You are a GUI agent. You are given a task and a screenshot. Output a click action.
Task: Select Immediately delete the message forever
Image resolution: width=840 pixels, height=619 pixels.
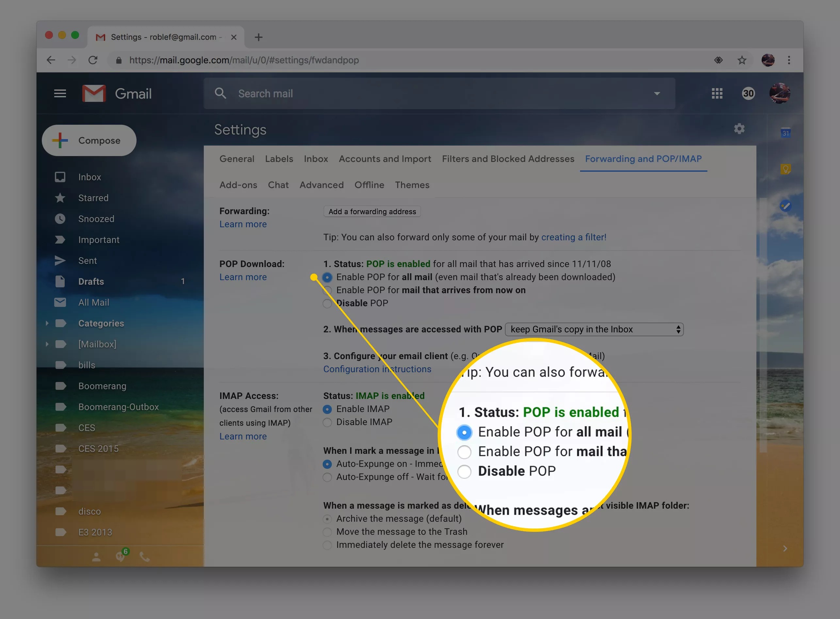point(327,545)
